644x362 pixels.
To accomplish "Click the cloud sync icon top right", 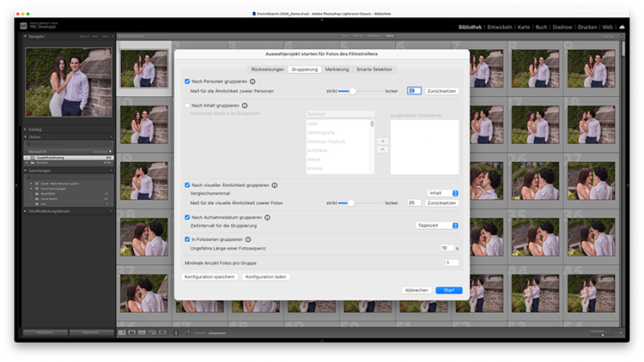I will point(621,27).
